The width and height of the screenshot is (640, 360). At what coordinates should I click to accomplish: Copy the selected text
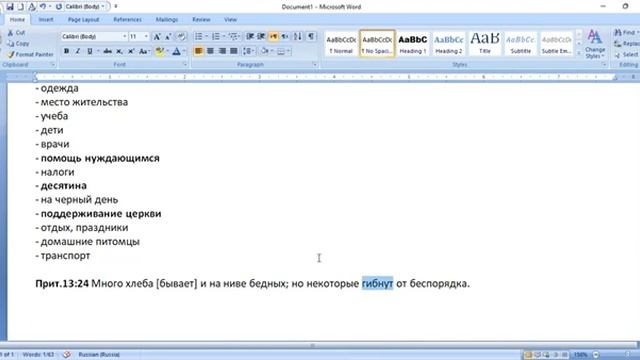coord(18,43)
